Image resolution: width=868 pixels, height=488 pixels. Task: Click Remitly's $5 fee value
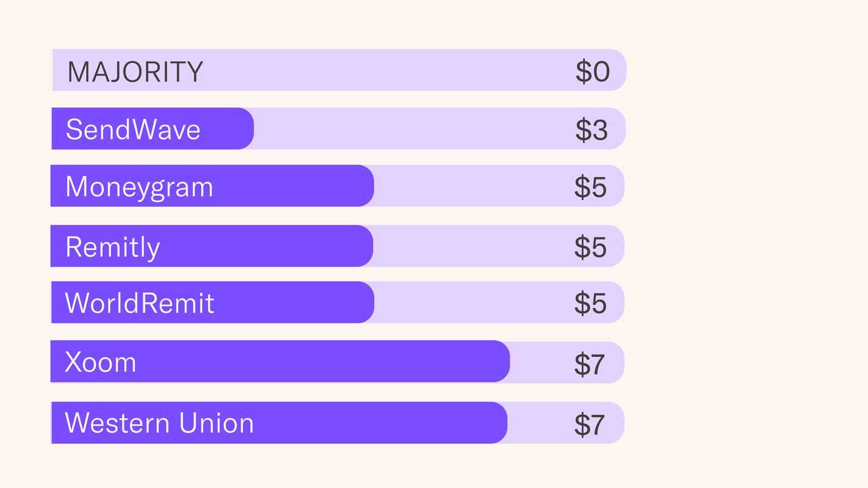590,246
